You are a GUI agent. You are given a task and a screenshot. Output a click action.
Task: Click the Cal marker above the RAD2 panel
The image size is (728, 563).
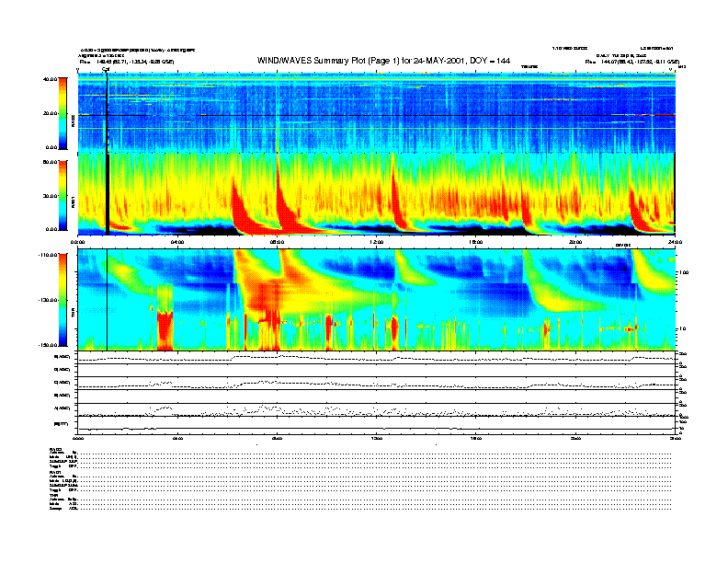click(x=106, y=69)
